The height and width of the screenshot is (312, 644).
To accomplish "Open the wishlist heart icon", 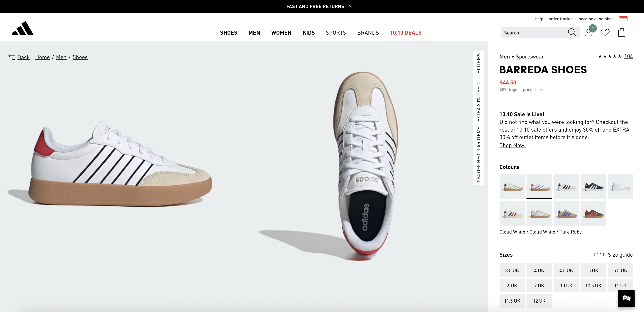I will (x=605, y=32).
